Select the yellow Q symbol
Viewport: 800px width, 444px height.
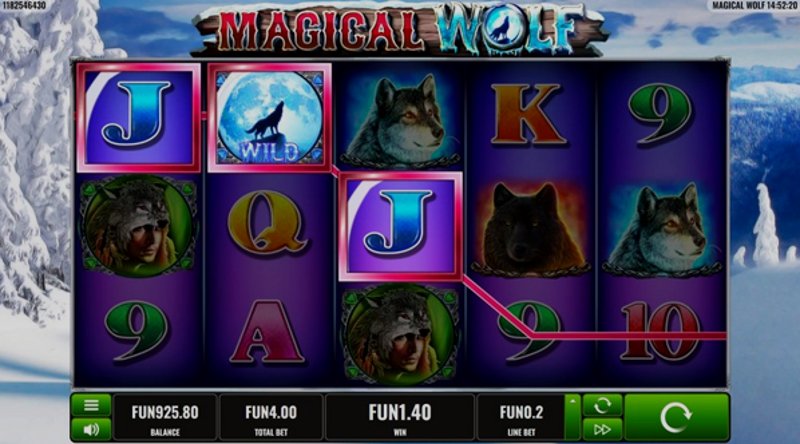266,223
